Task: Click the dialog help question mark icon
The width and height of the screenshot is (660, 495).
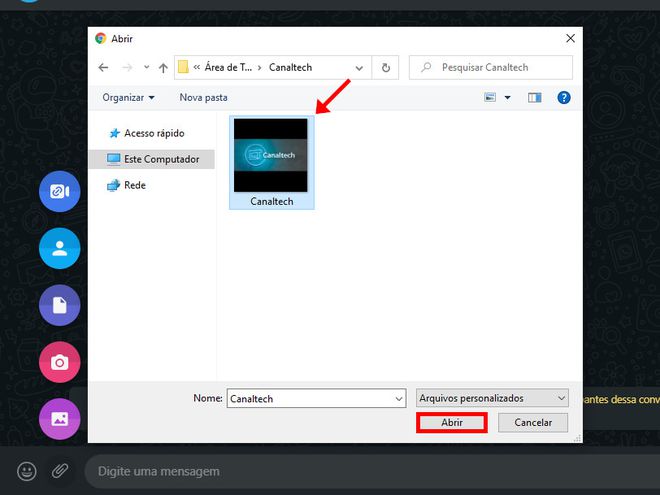Action: click(x=564, y=98)
